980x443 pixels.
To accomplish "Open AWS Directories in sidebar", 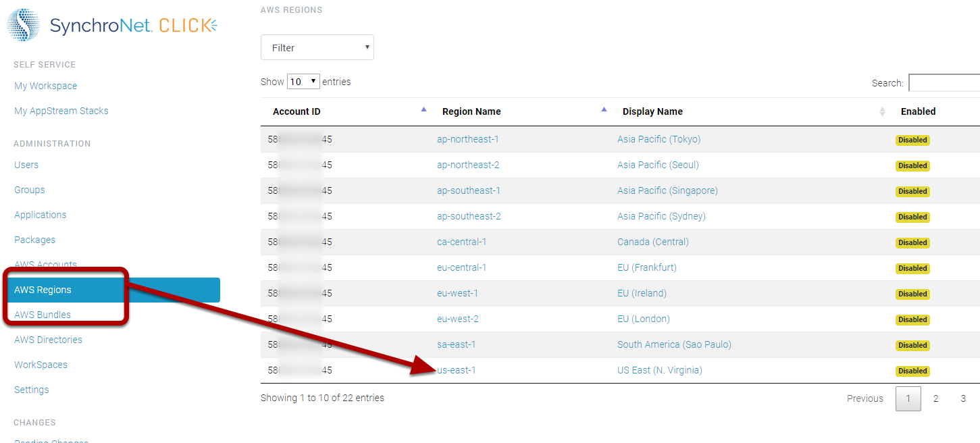I will pos(49,340).
